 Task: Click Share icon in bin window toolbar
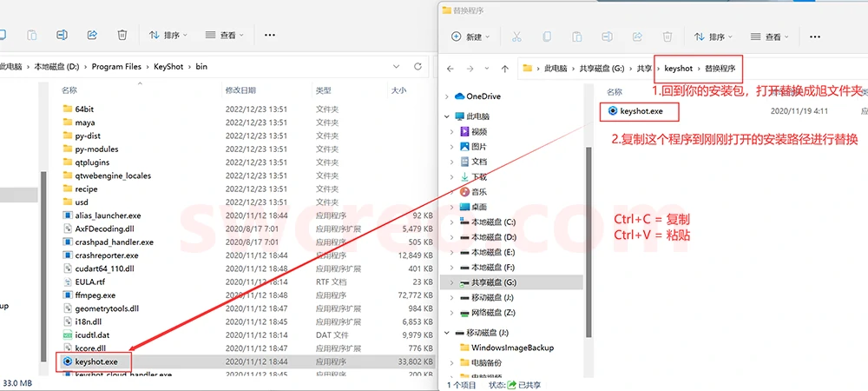click(x=92, y=35)
